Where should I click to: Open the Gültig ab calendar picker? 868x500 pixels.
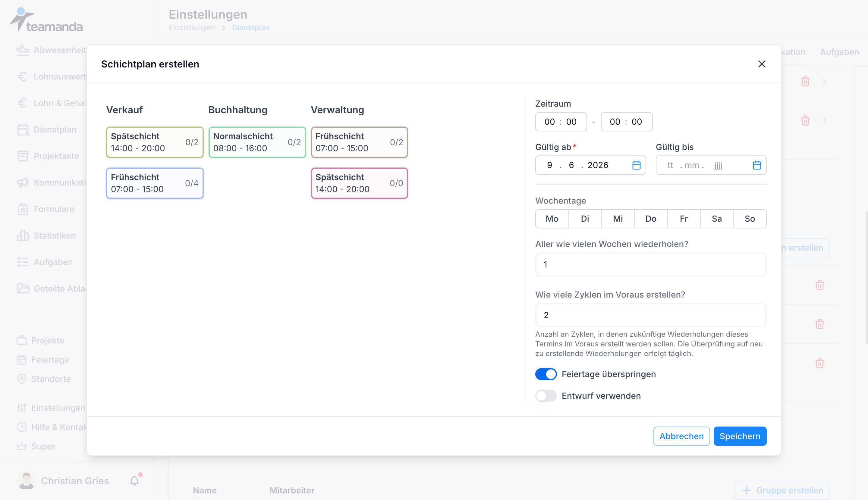[636, 165]
